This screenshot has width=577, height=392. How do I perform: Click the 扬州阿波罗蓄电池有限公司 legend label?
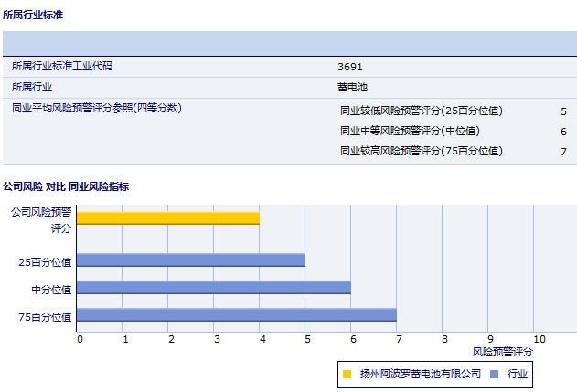point(420,374)
